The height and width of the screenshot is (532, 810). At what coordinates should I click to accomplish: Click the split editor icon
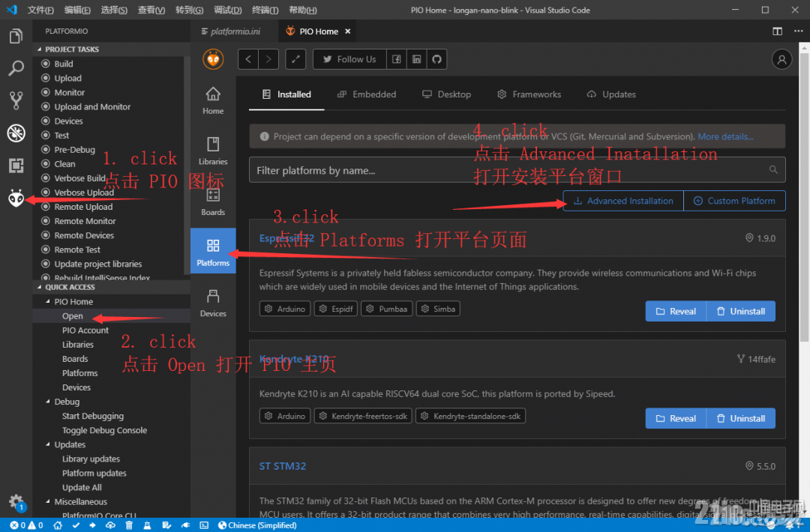coord(777,31)
